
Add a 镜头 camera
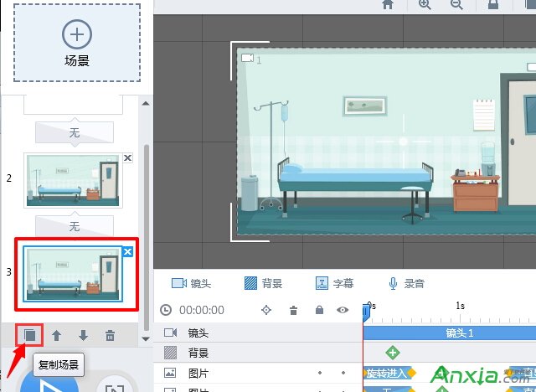[x=191, y=283]
